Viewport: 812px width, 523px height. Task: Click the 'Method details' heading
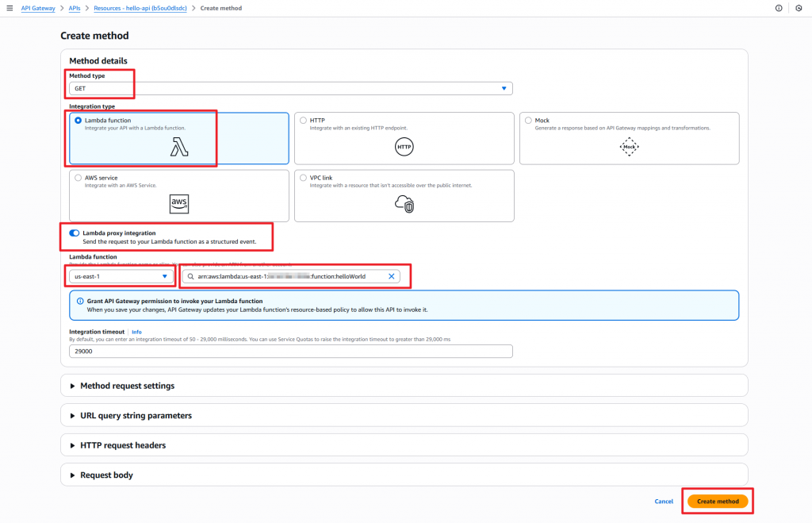[98, 60]
